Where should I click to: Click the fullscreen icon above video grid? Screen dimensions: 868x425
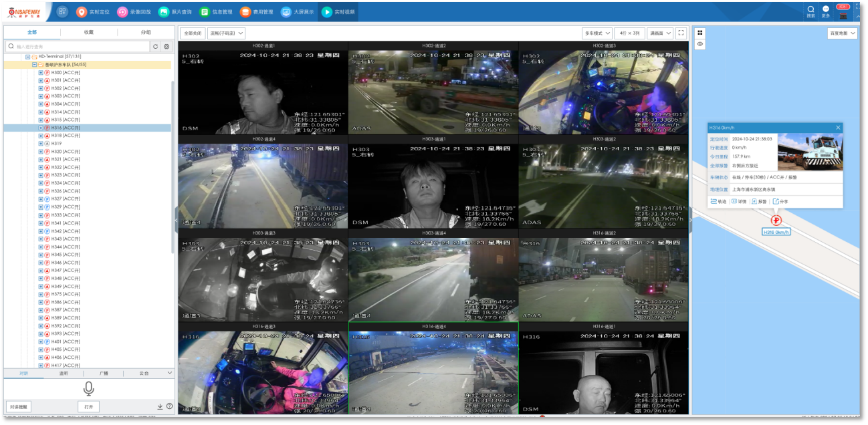click(x=681, y=33)
